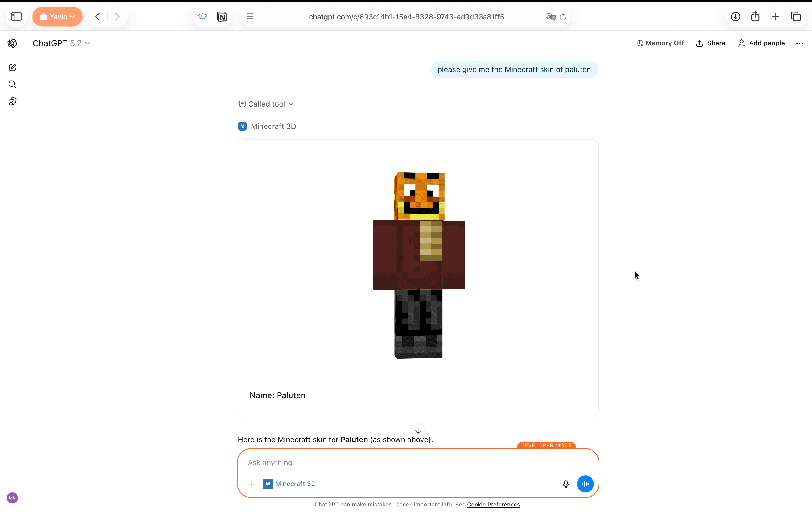Select the search chats icon in sidebar
Viewport: 812px width, 512px height.
coord(12,84)
